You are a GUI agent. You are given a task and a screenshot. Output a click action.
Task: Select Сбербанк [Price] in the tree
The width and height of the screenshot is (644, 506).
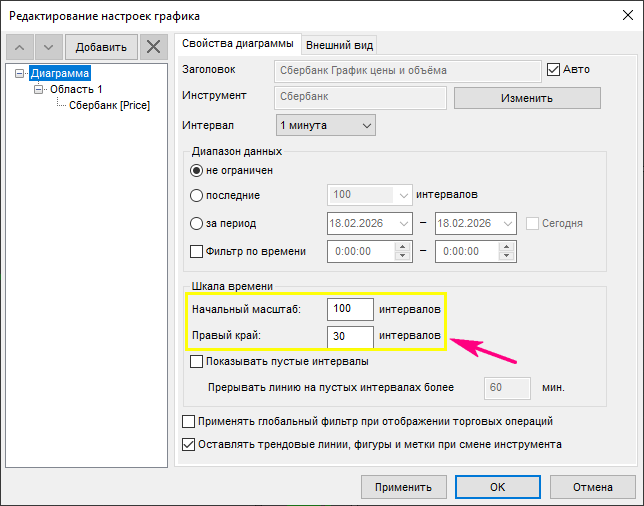tap(109, 105)
